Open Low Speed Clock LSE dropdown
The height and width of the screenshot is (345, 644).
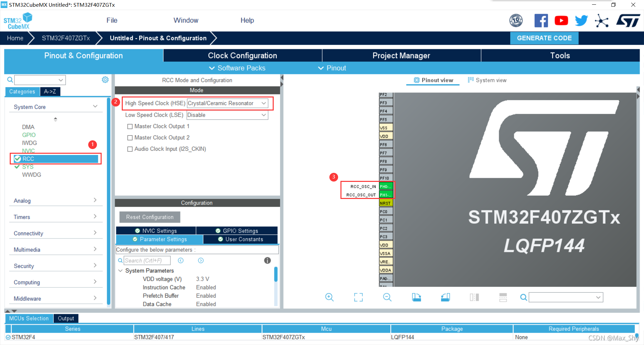pyautogui.click(x=227, y=115)
